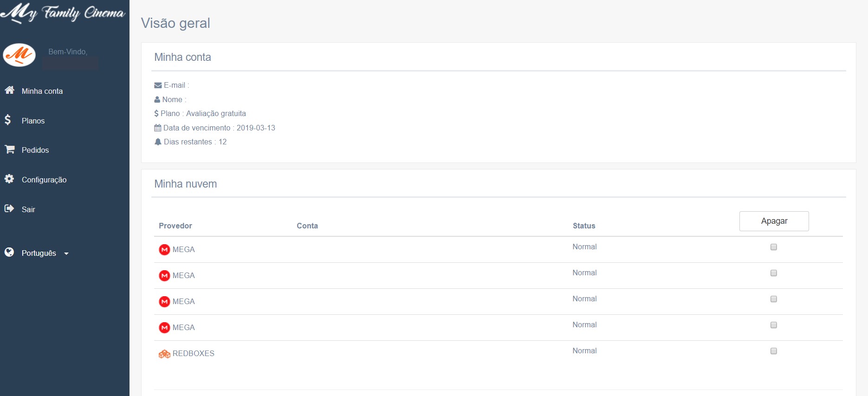Click the third MEGA row's red logo

pyautogui.click(x=164, y=302)
